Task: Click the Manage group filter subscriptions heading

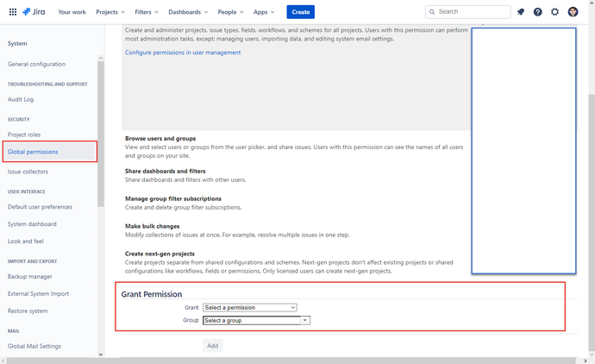Action: (x=173, y=198)
